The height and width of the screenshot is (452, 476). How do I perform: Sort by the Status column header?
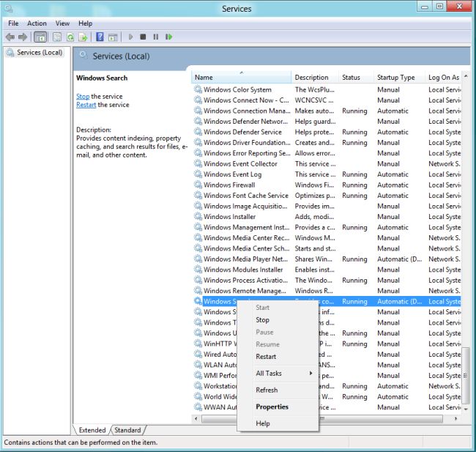[356, 77]
